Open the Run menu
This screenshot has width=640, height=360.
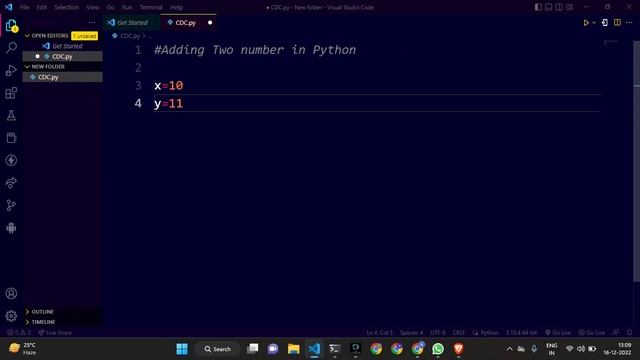127,7
